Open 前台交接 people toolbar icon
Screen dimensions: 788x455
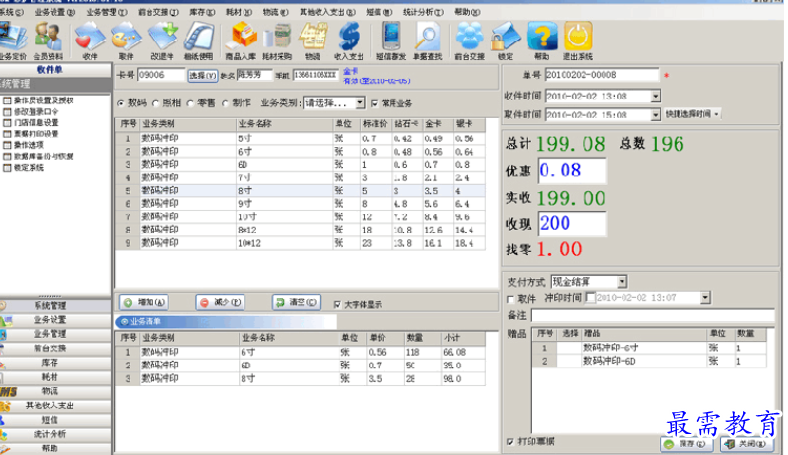click(469, 41)
